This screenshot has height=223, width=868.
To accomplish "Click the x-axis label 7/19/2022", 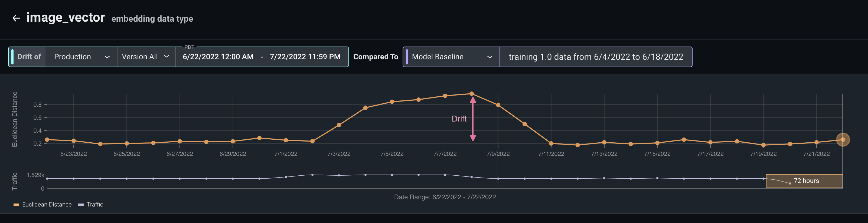I will coord(763,154).
